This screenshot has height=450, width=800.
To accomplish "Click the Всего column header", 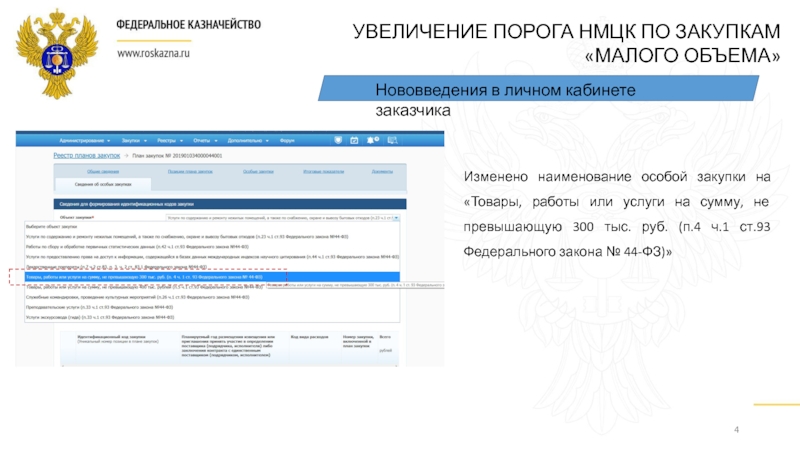I will click(385, 337).
